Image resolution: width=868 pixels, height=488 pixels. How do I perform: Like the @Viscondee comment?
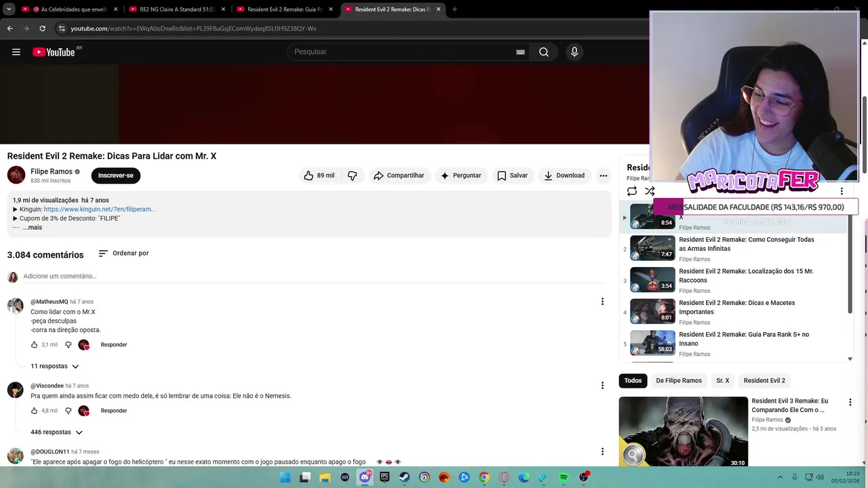coord(34,410)
